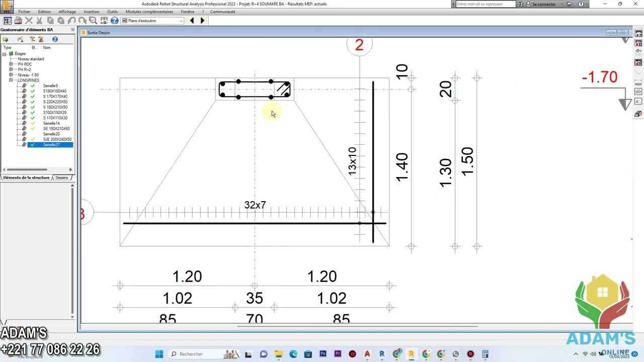The image size is (644, 362).
Task: Click the blue help icon in main toolbar
Action: [115, 21]
